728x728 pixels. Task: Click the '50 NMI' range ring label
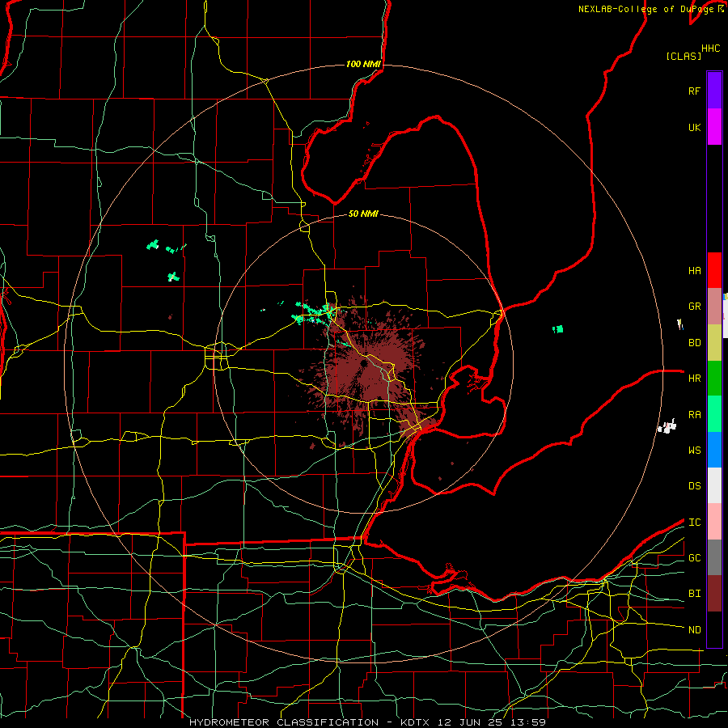point(363,214)
